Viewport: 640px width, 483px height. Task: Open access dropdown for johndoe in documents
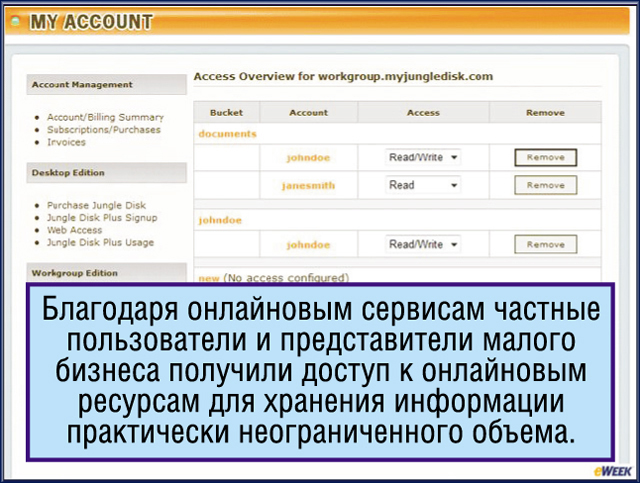pyautogui.click(x=423, y=157)
